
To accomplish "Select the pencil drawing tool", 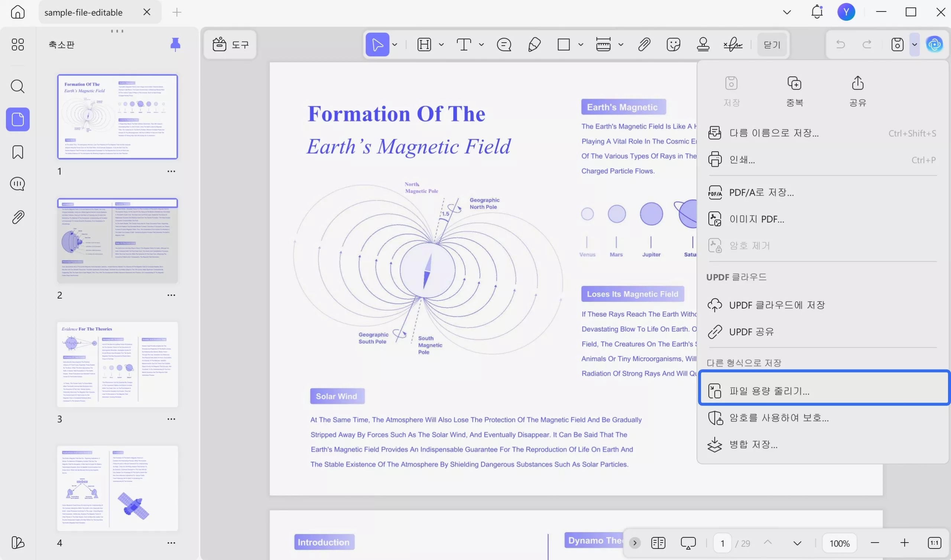I will point(534,45).
